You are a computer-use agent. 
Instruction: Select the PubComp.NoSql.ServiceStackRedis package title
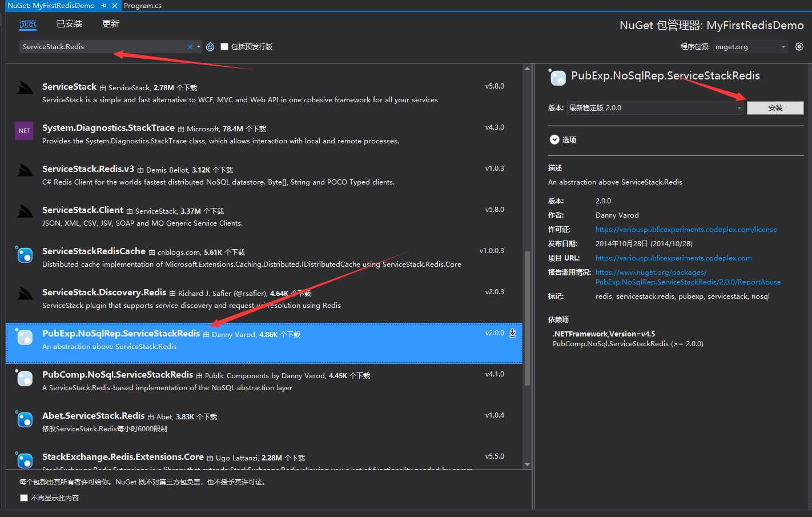click(118, 375)
